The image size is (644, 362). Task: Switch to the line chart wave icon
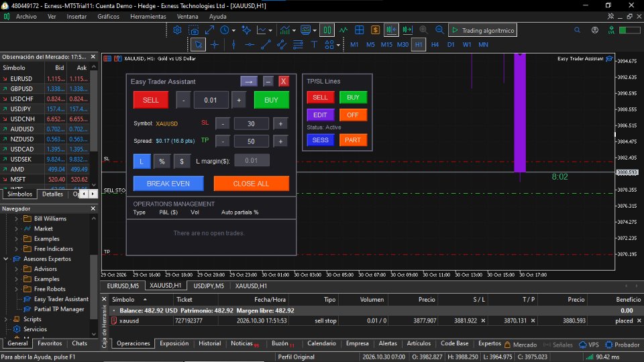tap(343, 30)
